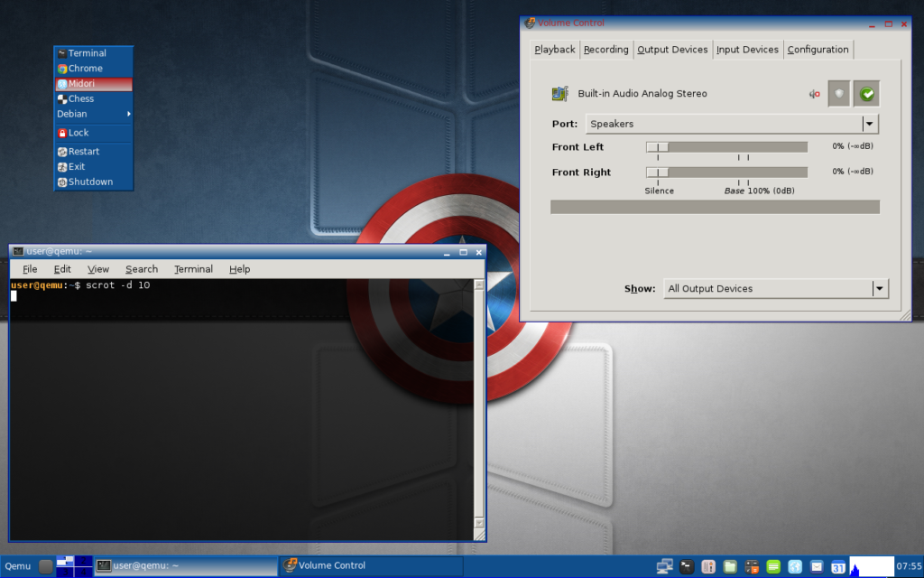The width and height of the screenshot is (924, 578).
Task: Open the Port dropdown showing Speakers
Action: (x=731, y=124)
